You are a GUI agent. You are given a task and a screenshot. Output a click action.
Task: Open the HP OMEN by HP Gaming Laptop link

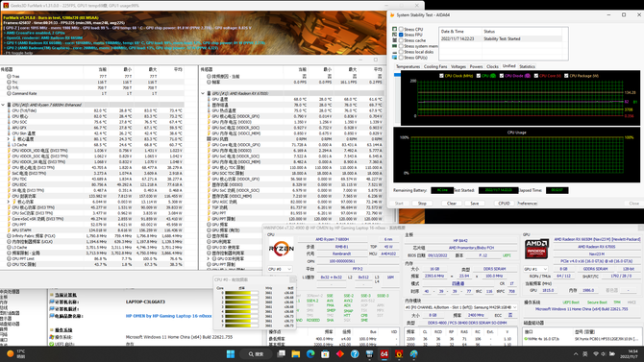pyautogui.click(x=168, y=316)
